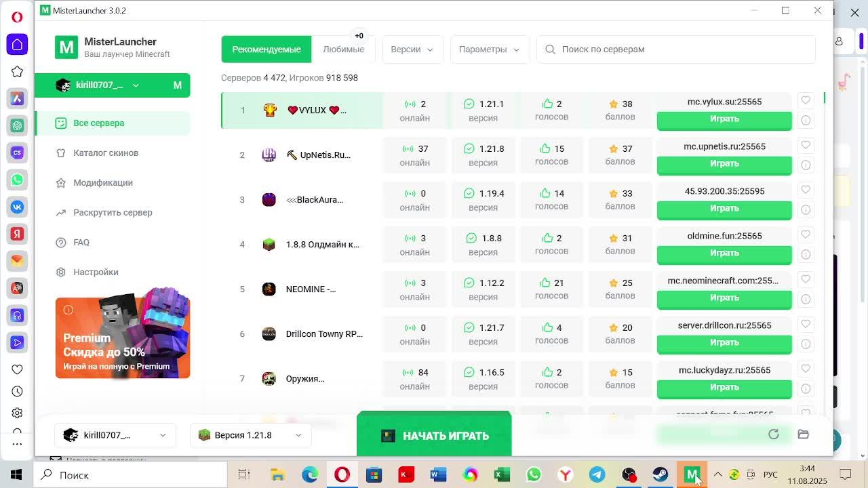Focus the Поиск по серверам search field
The height and width of the screenshot is (488, 868).
[676, 49]
